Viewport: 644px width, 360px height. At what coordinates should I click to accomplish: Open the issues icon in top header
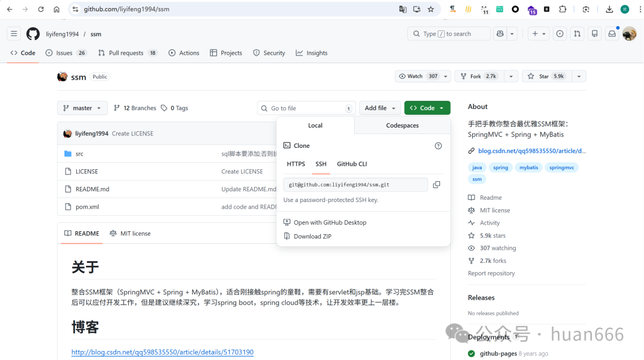pos(559,34)
